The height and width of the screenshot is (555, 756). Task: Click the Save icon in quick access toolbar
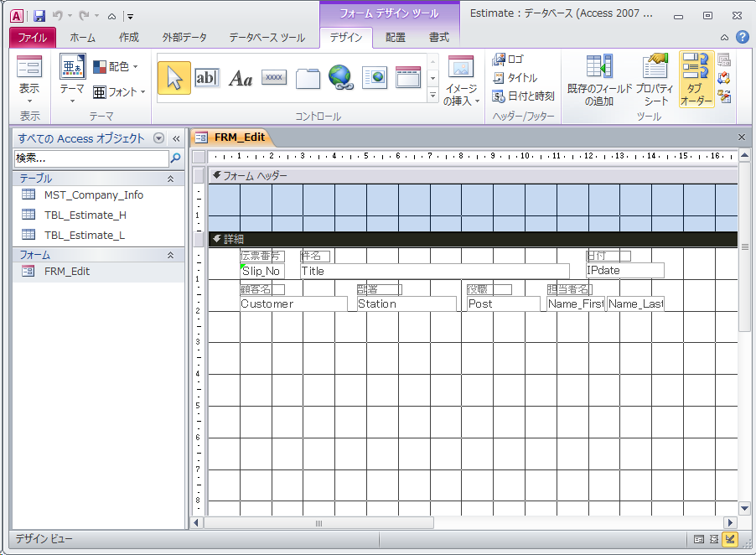click(x=39, y=16)
